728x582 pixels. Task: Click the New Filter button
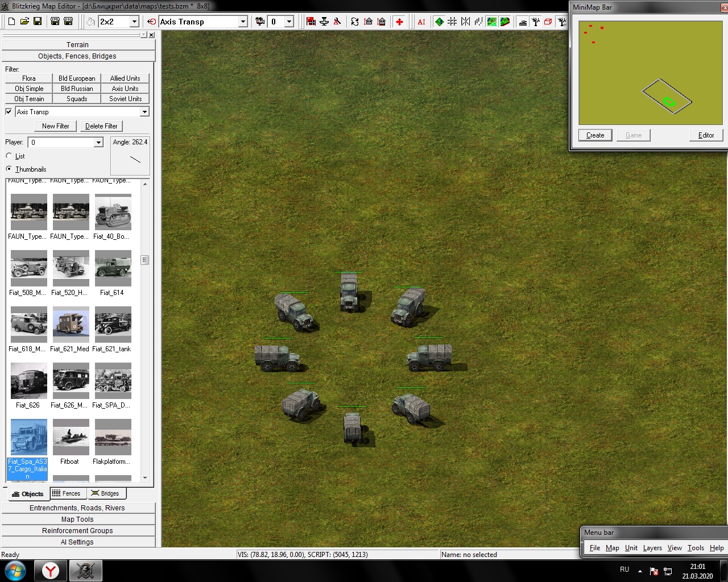(56, 126)
